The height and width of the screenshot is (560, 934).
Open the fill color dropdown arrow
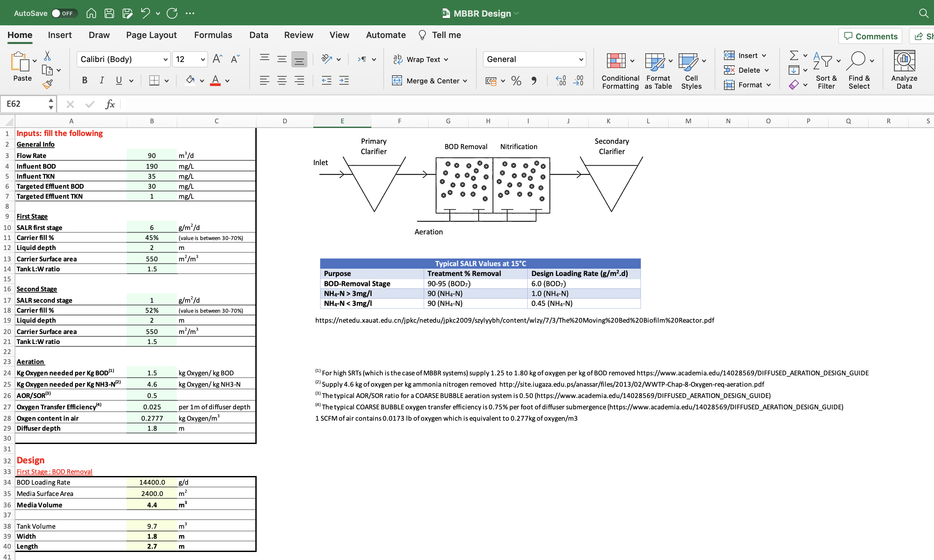pyautogui.click(x=202, y=81)
